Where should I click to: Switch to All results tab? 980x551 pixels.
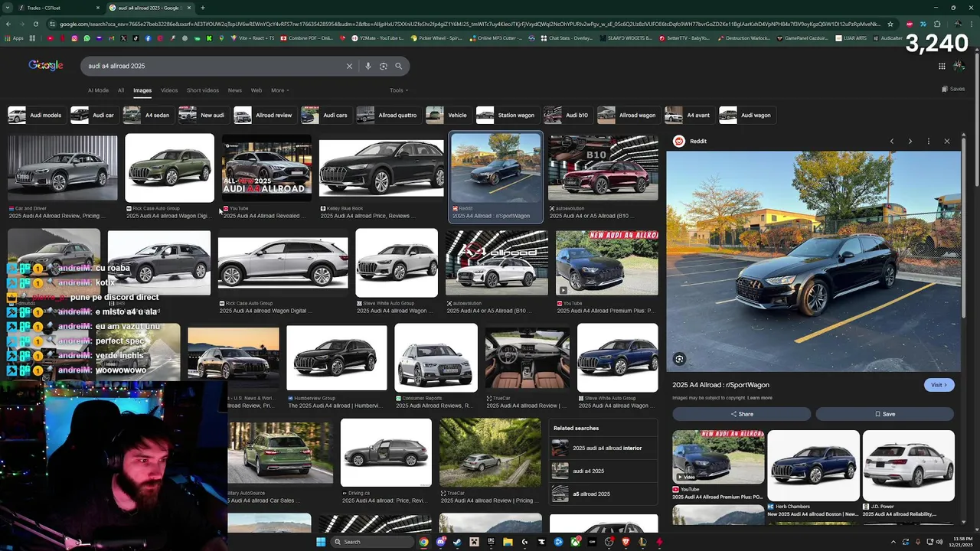tap(121, 90)
